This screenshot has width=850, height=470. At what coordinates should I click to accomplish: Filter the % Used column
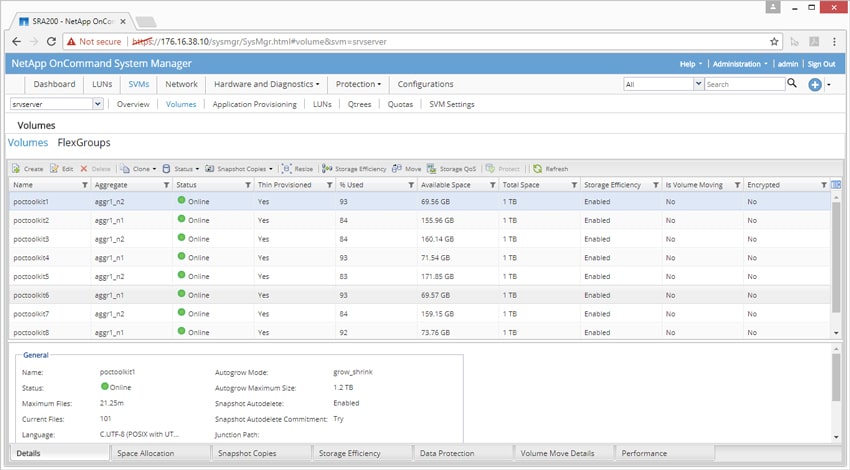tap(411, 185)
